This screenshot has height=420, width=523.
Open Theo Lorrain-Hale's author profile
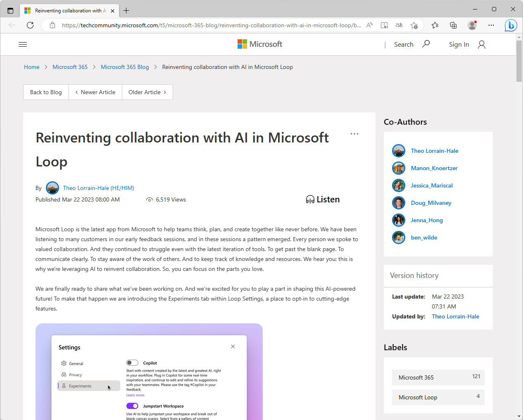[98, 188]
